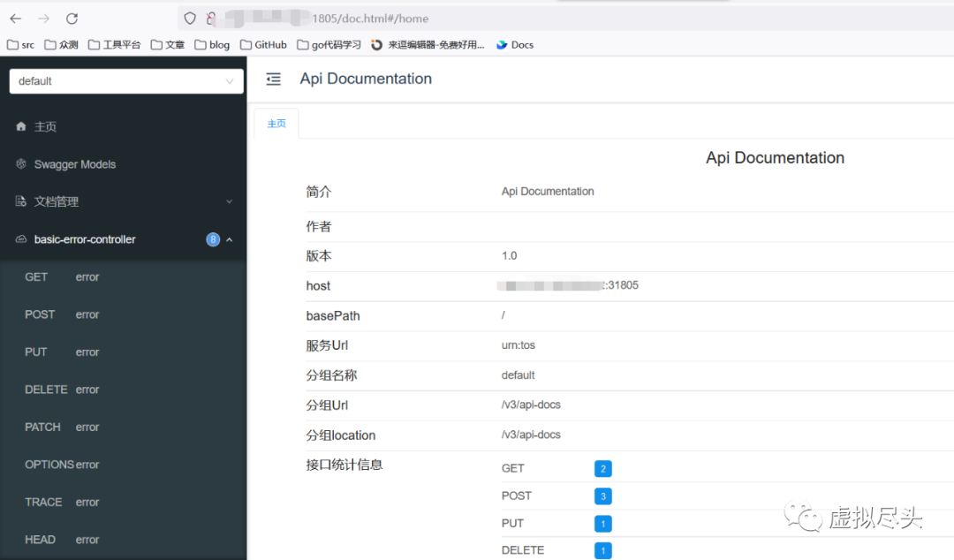This screenshot has width=954, height=560.
Task: Click the PUT count badge 1
Action: 603,524
